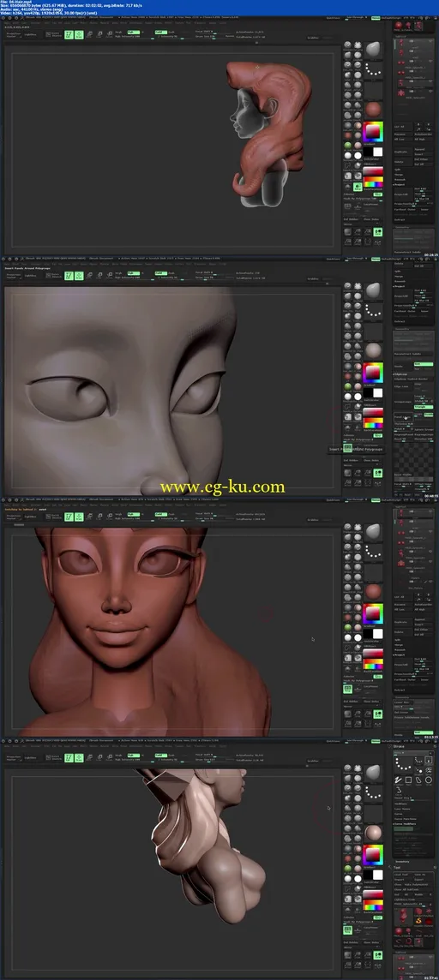This screenshot has width=439, height=980.
Task: Pick the Rect square stroke icon in the Stroke palette
Action: (x=408, y=780)
